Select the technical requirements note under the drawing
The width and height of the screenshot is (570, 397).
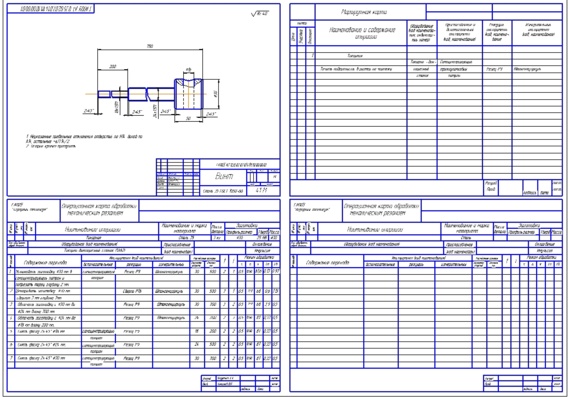pos(84,141)
